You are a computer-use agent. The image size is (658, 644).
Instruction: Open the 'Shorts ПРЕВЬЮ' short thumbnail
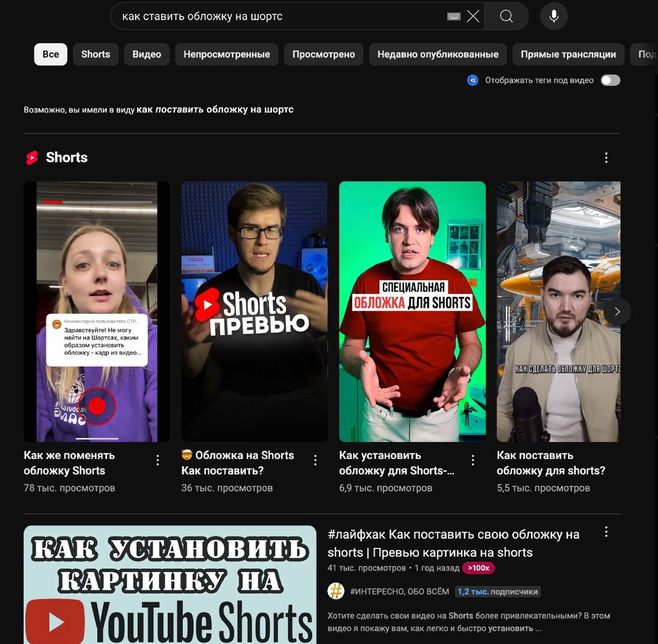point(254,311)
